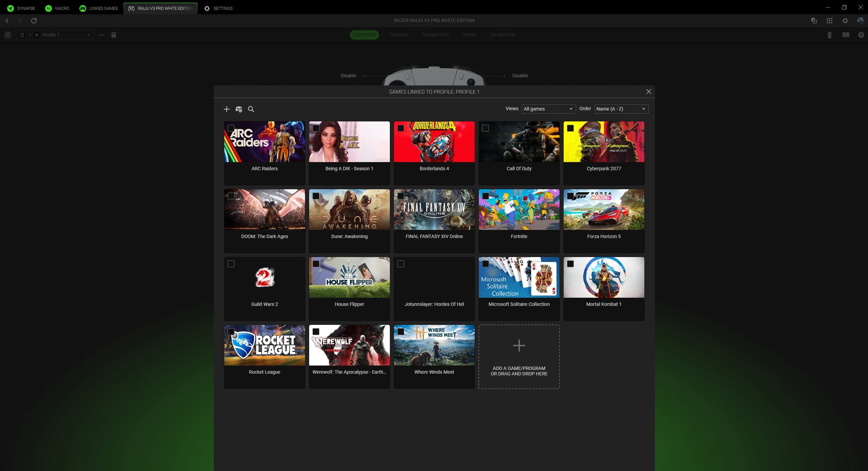Viewport: 868px width, 471px height.
Task: Click Add a Game/Program drop area
Action: pyautogui.click(x=519, y=356)
